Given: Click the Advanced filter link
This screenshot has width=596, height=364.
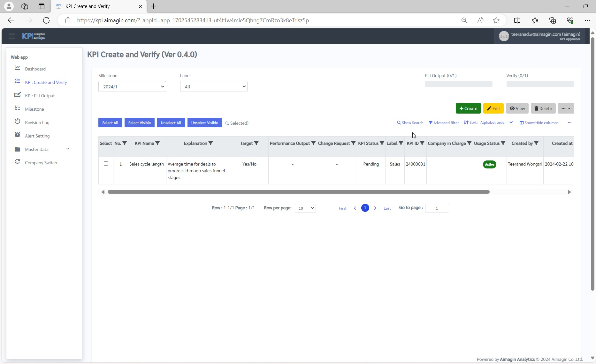Looking at the screenshot, I should click(444, 123).
